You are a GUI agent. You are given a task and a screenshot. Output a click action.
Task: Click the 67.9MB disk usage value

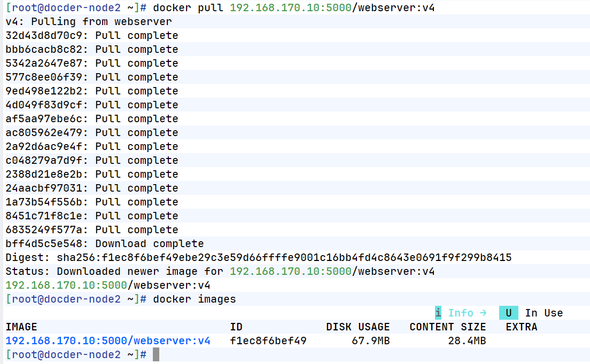pos(371,341)
